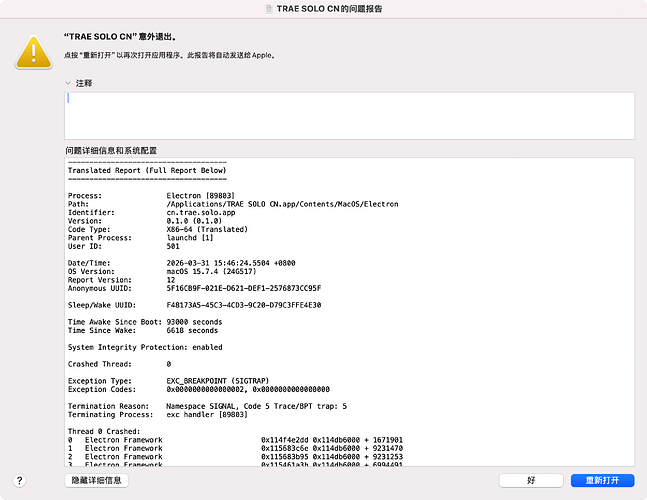Click the parent process launchd [1]
Viewport: 647px width, 500px height.
pyautogui.click(x=190, y=238)
